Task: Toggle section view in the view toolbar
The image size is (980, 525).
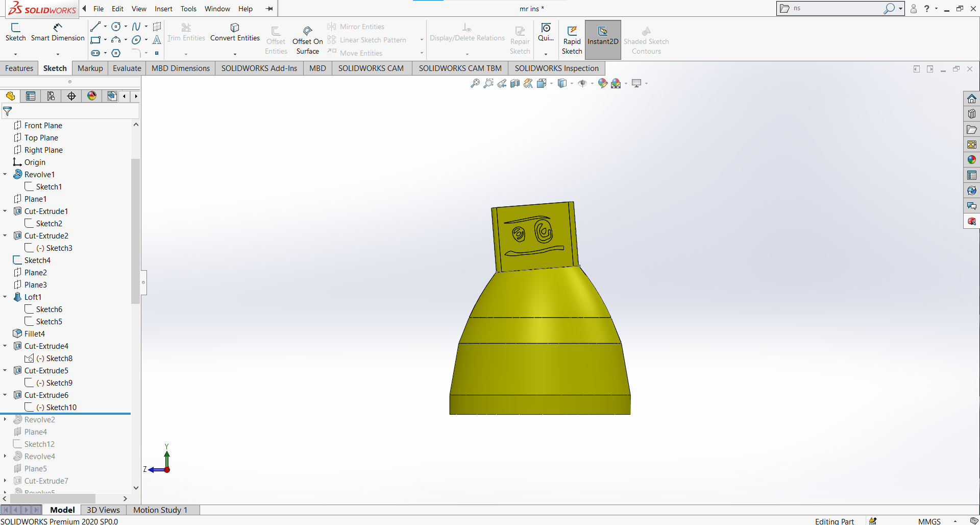Action: [x=514, y=83]
